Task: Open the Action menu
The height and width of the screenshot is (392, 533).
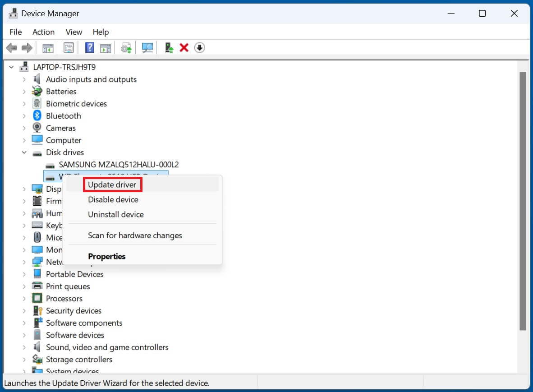Action: point(43,32)
